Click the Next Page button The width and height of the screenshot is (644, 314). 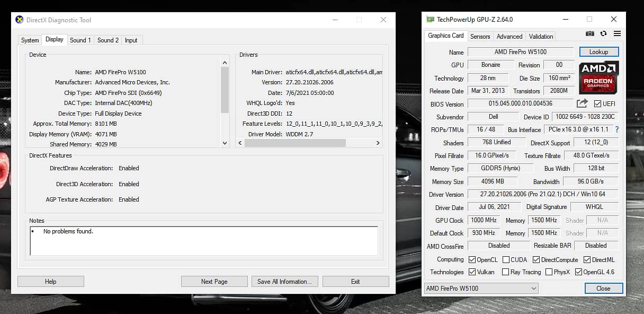214,282
